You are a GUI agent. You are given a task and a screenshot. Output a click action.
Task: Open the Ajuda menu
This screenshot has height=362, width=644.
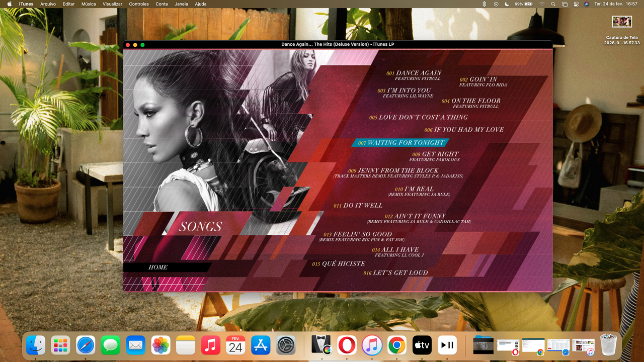[200, 4]
